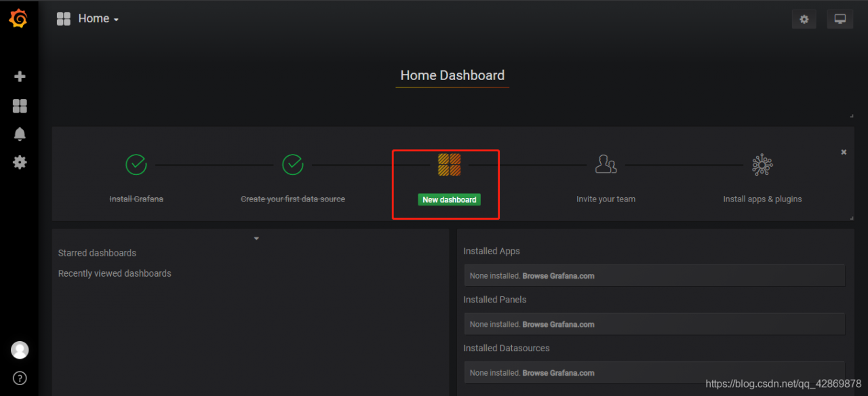
Task: Click the Installed Panels heading
Action: click(495, 300)
